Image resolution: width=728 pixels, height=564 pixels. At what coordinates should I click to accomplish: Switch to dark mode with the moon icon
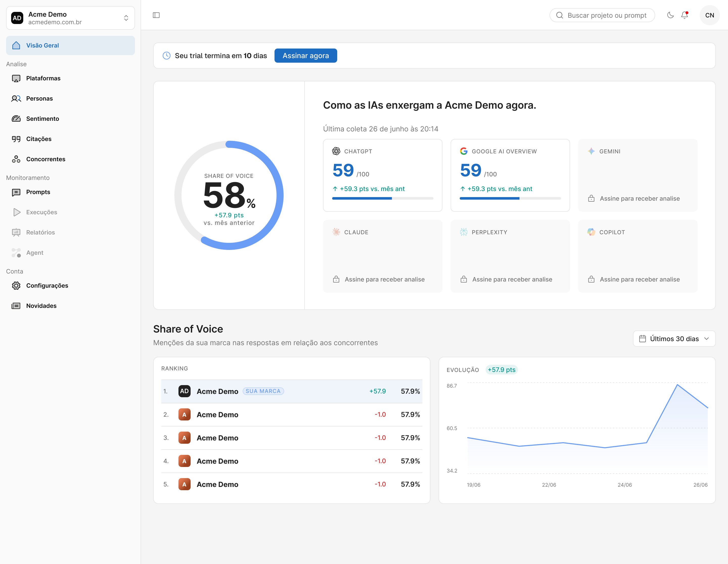[x=670, y=15]
